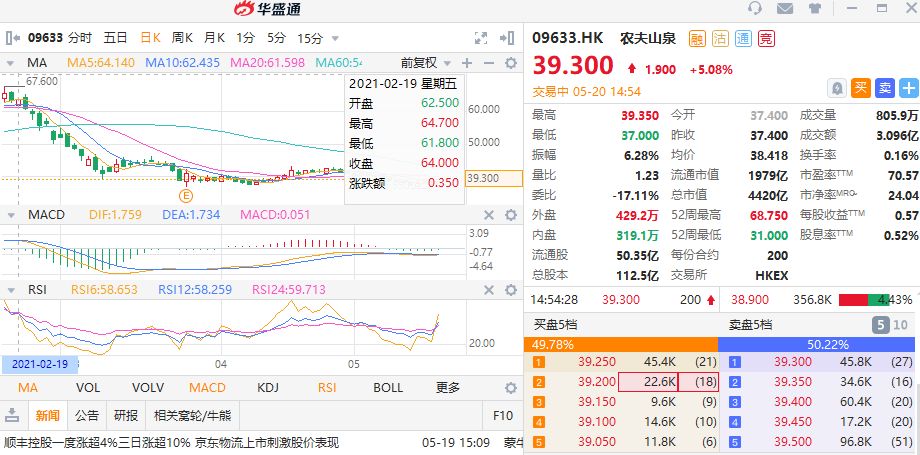
Task: Open the 研报 research reports tab
Action: click(x=126, y=416)
